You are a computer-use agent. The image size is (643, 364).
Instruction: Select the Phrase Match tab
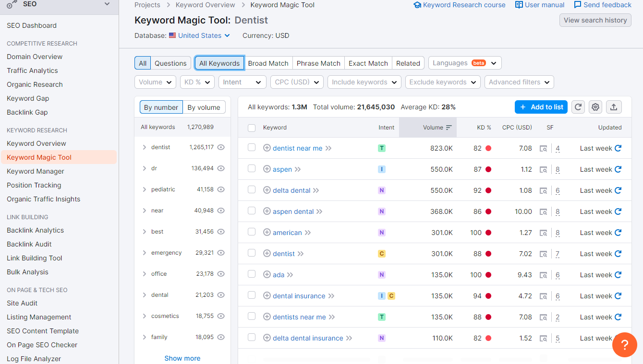click(x=318, y=63)
